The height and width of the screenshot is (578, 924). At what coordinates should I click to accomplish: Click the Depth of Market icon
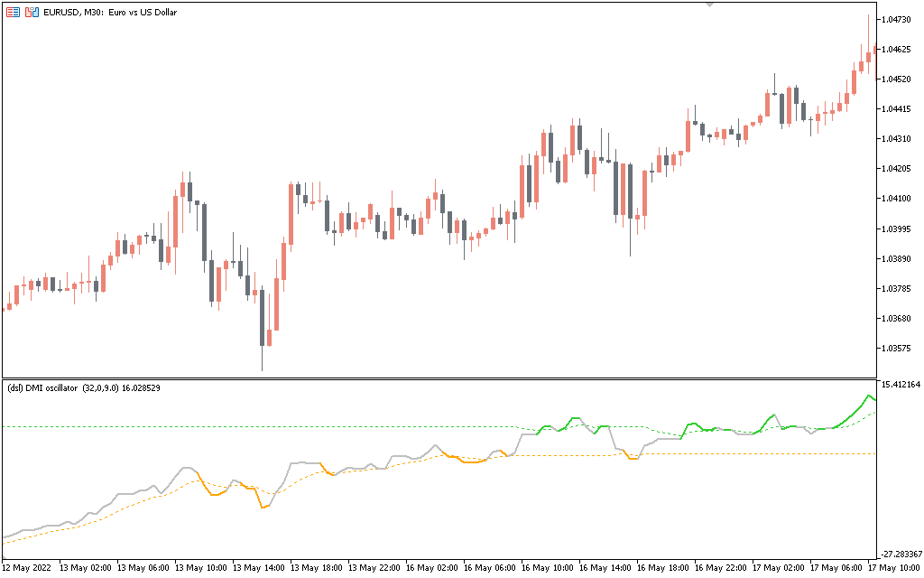pos(32,14)
